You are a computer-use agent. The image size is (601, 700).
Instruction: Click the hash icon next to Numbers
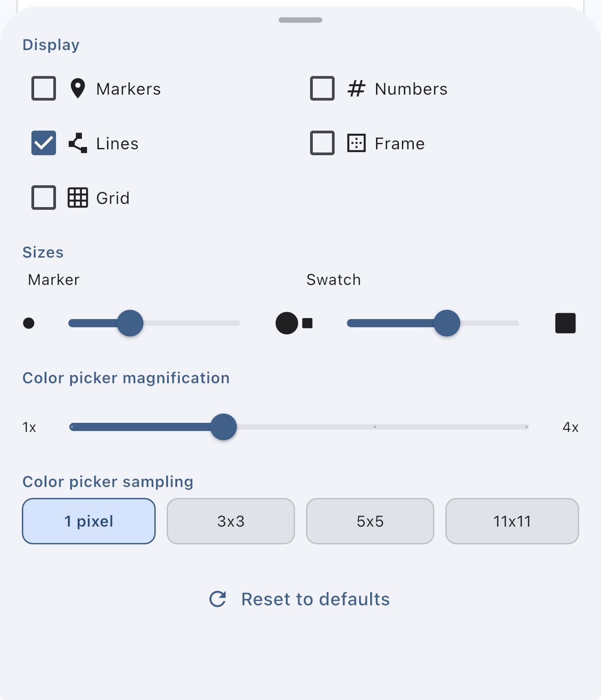click(357, 89)
